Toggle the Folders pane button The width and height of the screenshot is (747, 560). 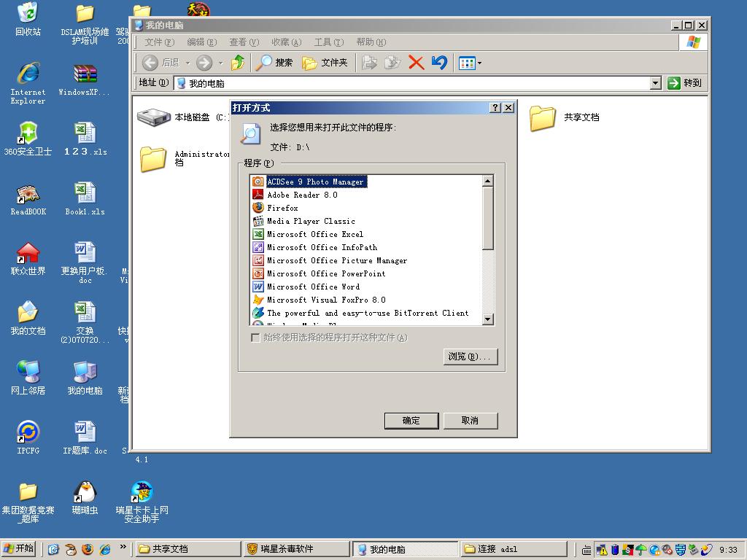325,63
